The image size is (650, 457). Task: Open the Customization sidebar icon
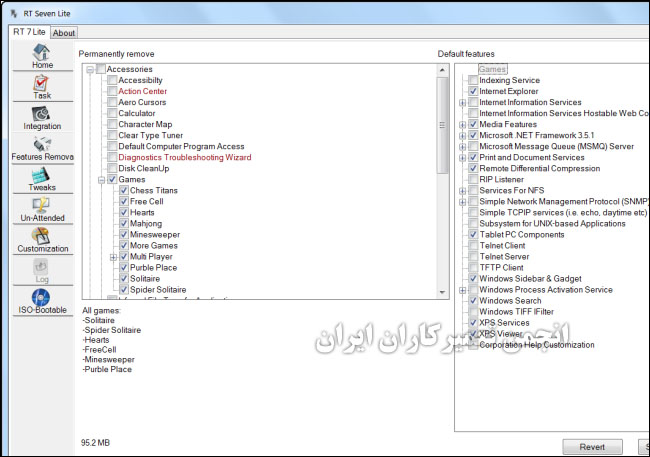click(x=41, y=236)
